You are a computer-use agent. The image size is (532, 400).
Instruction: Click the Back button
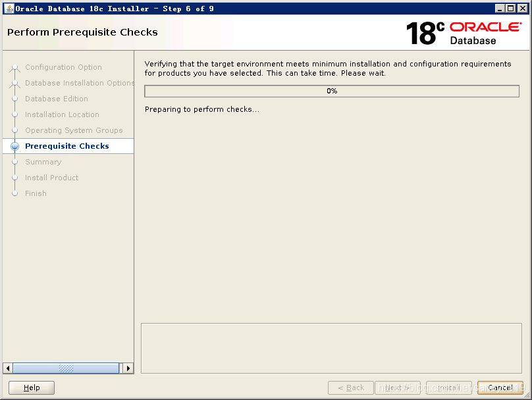[x=351, y=387]
